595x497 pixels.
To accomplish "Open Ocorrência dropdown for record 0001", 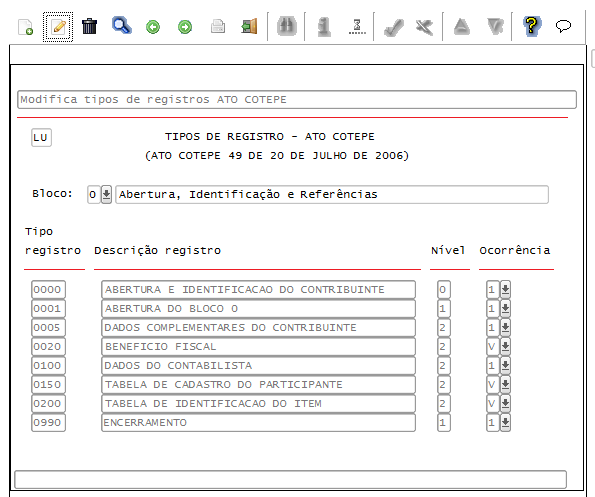I will click(505, 308).
